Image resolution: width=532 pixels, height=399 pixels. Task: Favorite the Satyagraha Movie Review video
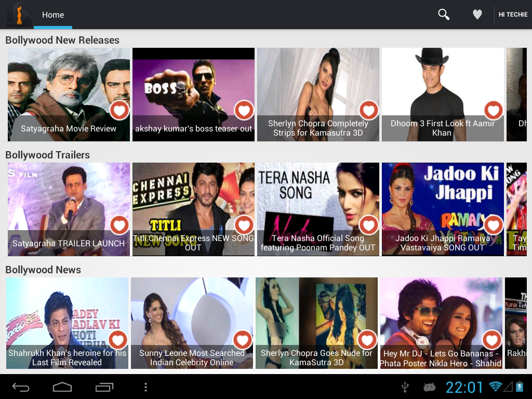pyautogui.click(x=119, y=110)
